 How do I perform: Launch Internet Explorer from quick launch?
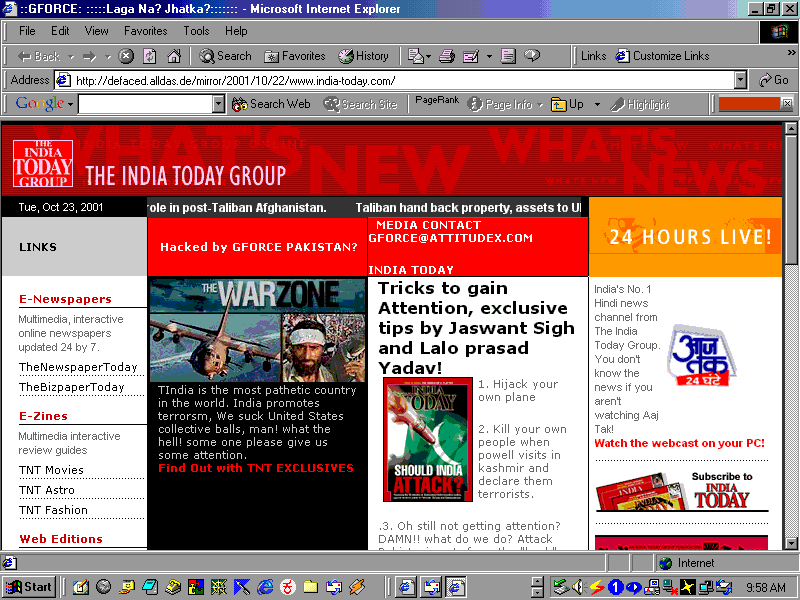(265, 587)
